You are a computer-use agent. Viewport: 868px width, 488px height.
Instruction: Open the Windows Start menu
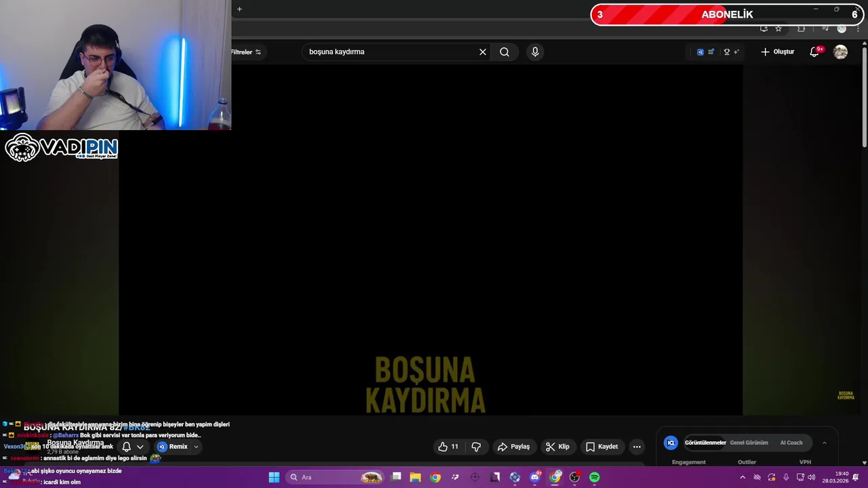coord(274,477)
